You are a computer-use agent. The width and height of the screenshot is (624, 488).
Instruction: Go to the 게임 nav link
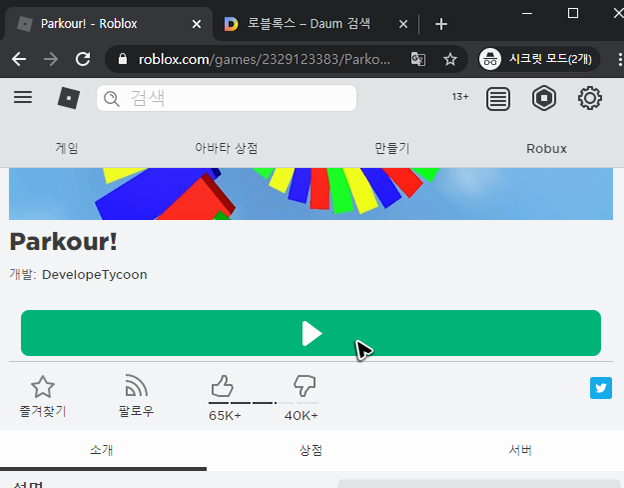(x=66, y=148)
